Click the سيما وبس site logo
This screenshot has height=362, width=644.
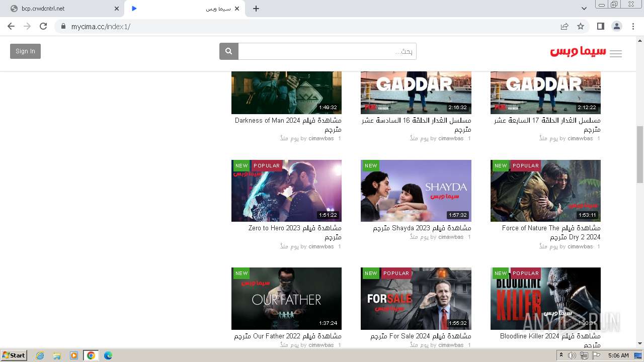pos(578,52)
